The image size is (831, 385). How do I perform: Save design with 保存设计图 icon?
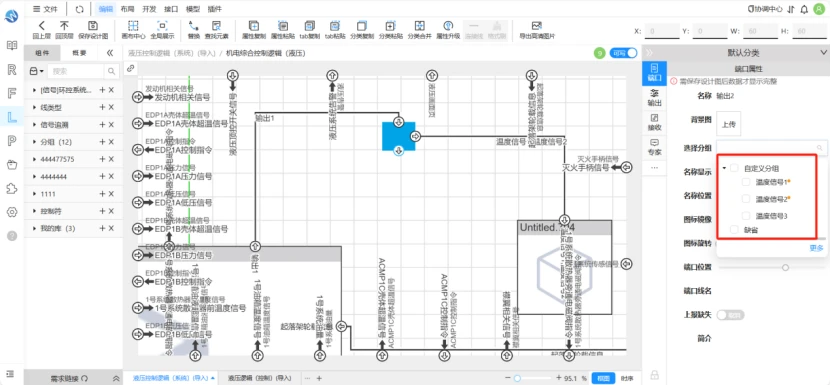[93, 25]
